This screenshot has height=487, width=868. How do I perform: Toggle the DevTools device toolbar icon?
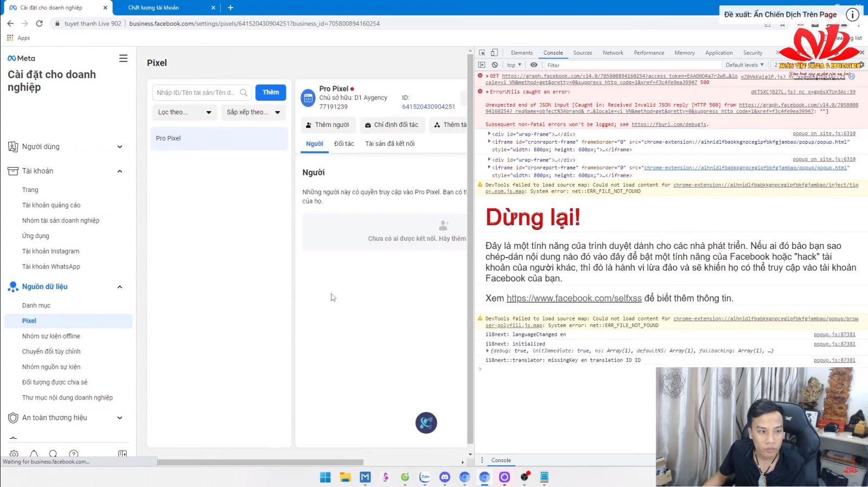494,53
